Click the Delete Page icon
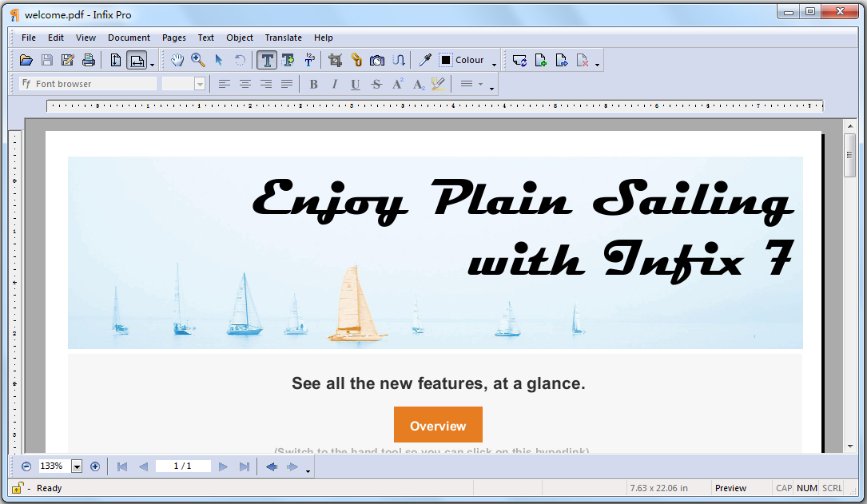The height and width of the screenshot is (504, 867). [583, 60]
